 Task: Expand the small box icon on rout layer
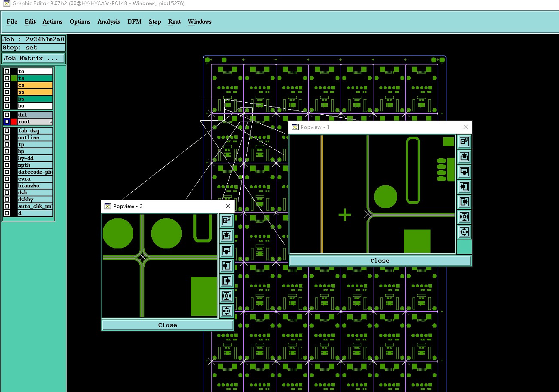tap(51, 122)
